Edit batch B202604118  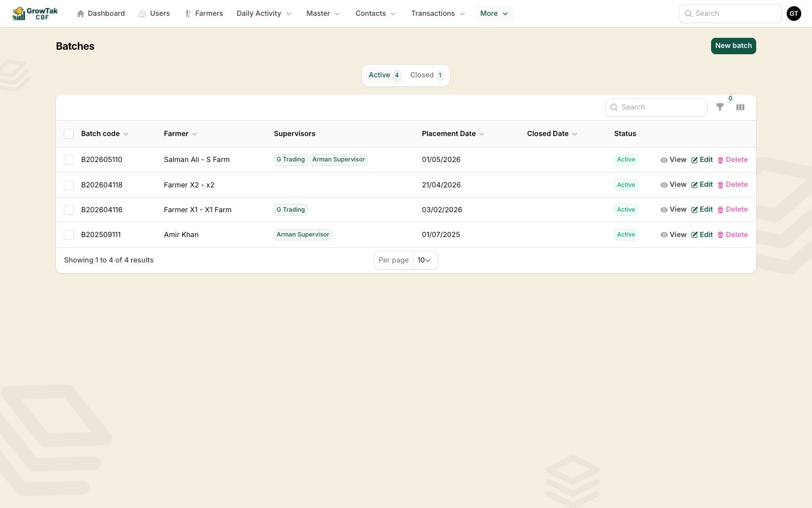coord(702,185)
